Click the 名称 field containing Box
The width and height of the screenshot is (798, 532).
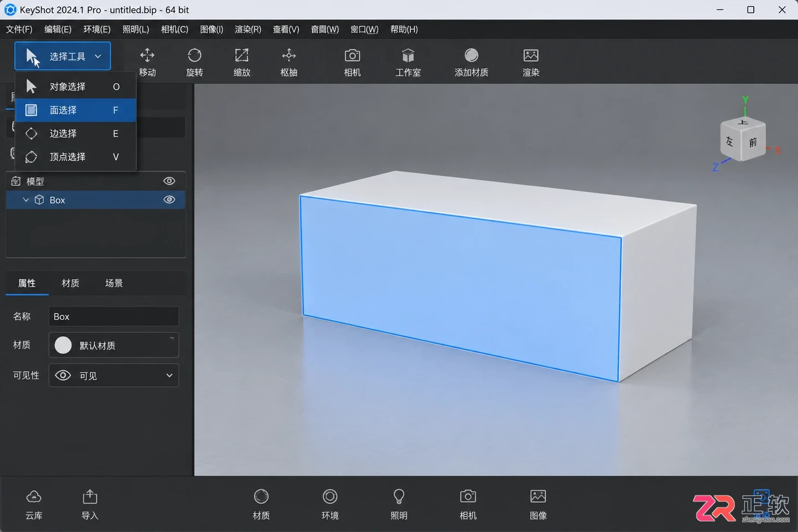[x=114, y=316]
